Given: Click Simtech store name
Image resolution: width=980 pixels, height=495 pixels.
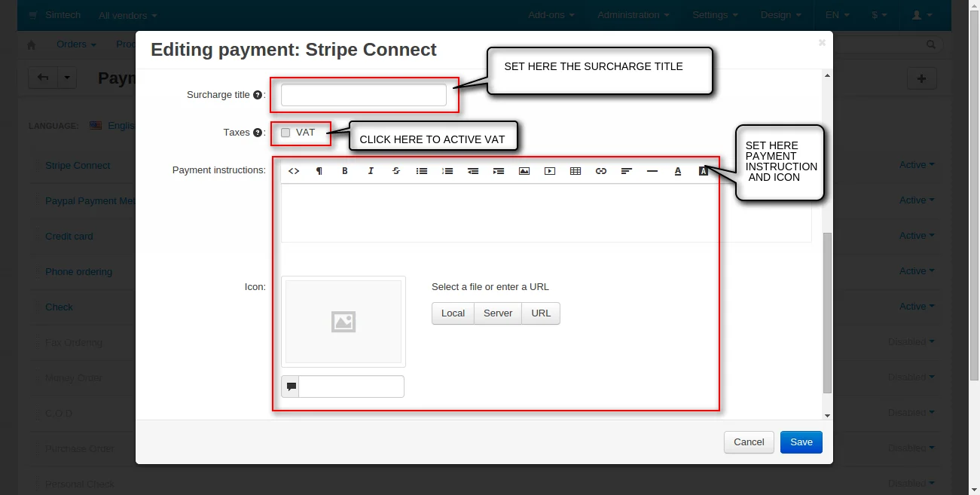Looking at the screenshot, I should [63, 15].
